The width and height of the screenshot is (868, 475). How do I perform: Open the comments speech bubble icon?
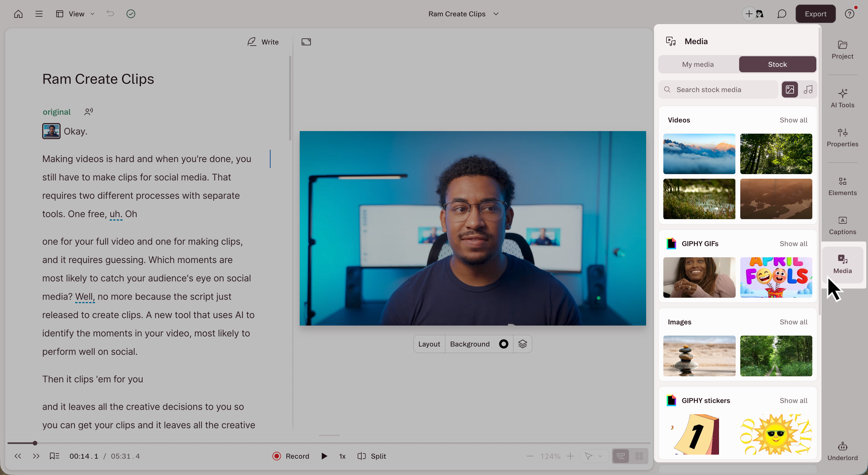tap(781, 14)
